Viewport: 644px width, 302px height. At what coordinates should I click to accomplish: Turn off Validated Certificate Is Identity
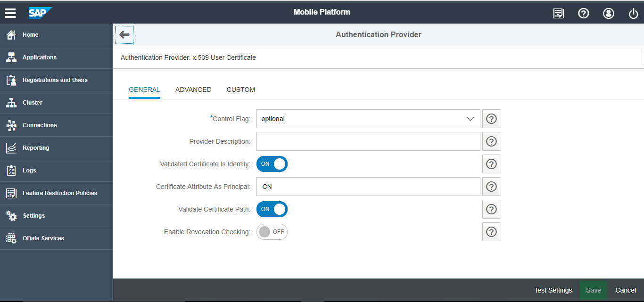click(x=272, y=164)
